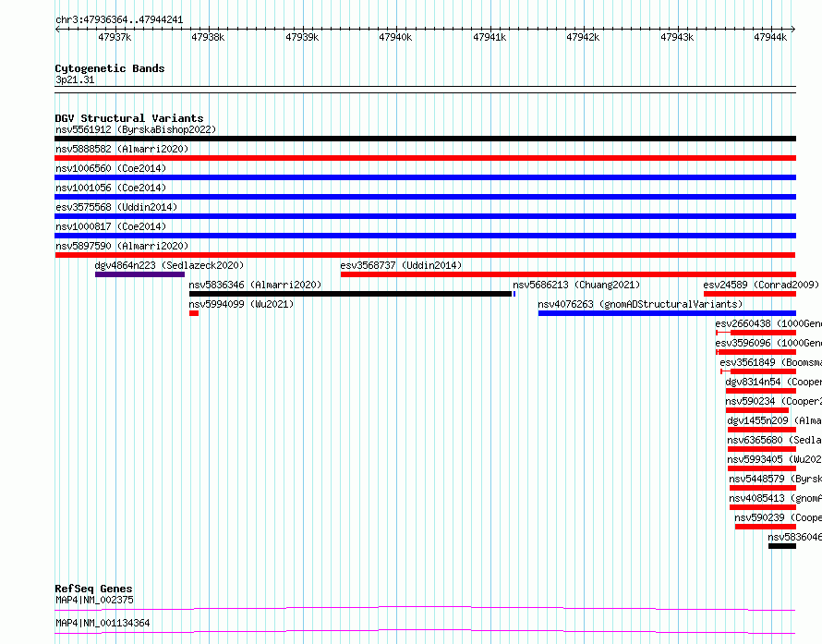Select the esv3561849 variant label
This screenshot has height=644, width=822.
tap(770, 362)
